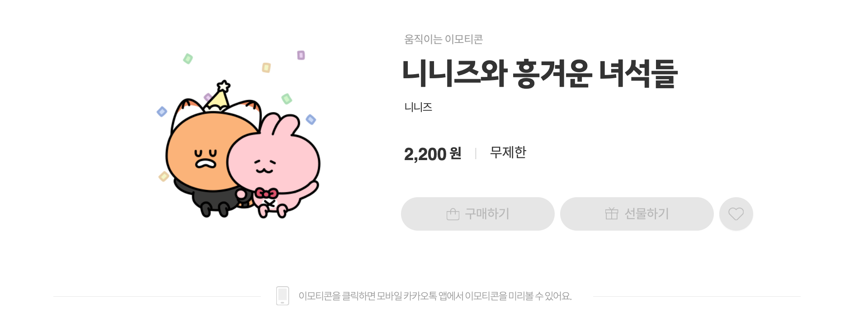This screenshot has width=868, height=322.
Task: Click the phone icon beside preview notice
Action: tap(283, 296)
